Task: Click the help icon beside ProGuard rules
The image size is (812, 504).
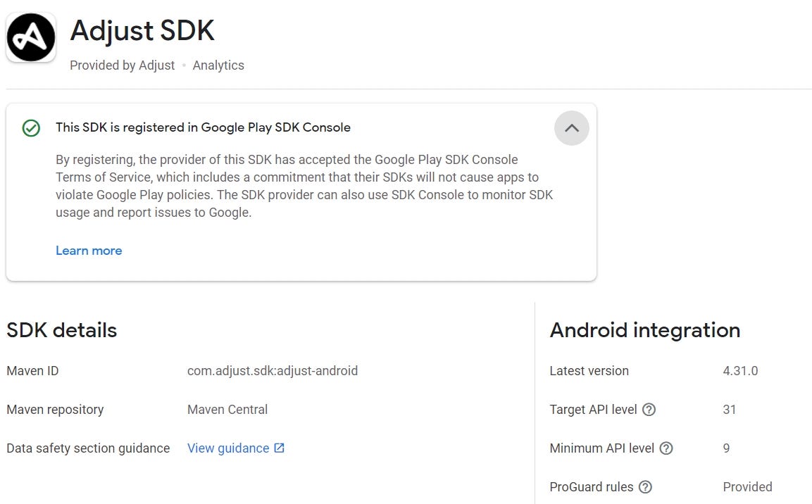Action: point(645,486)
